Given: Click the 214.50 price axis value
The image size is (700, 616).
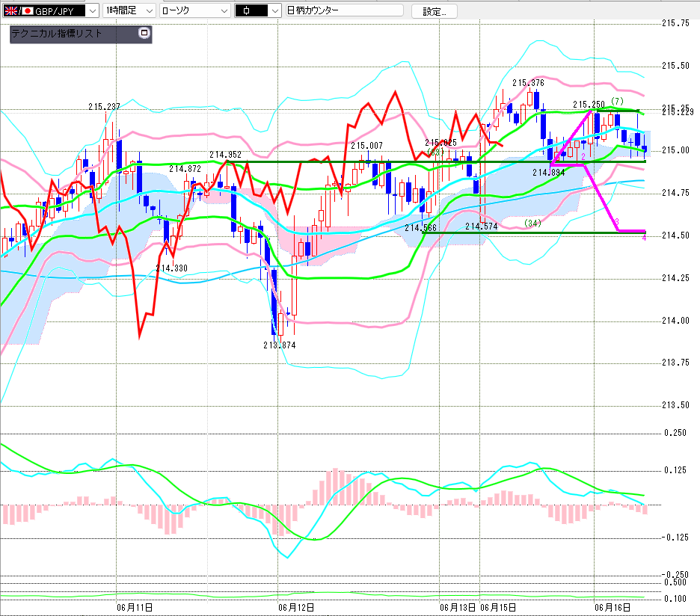Looking at the screenshot, I should [675, 235].
